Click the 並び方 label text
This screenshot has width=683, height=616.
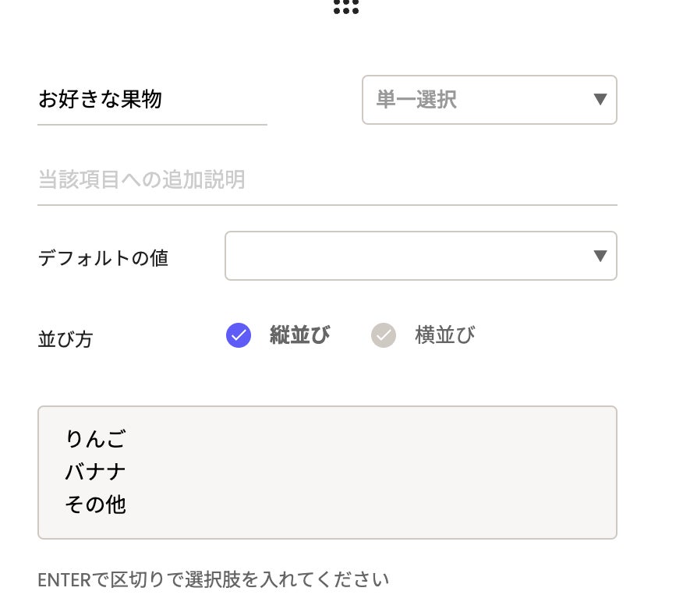tap(65, 339)
